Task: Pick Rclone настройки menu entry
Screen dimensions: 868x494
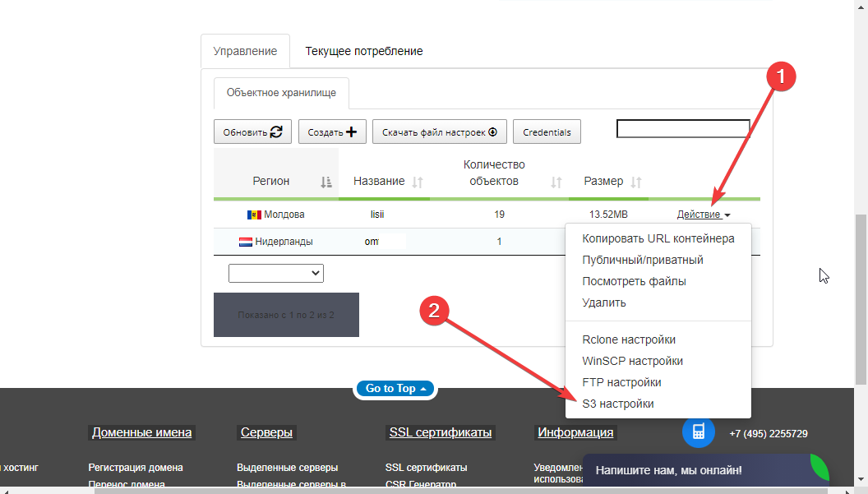Action: tap(629, 339)
